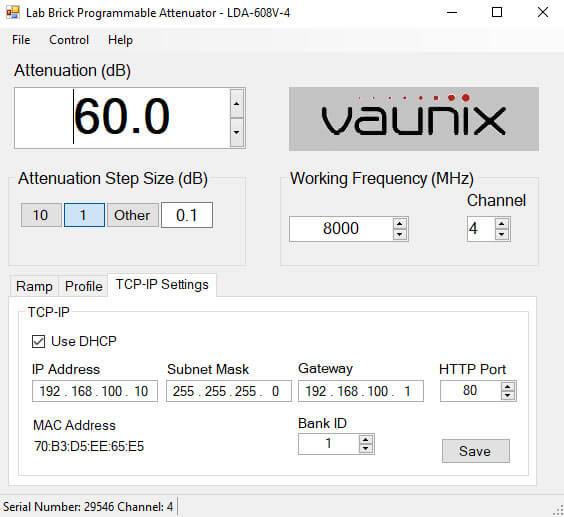This screenshot has height=517, width=564.
Task: Increase Channel number up arrow
Action: point(502,224)
